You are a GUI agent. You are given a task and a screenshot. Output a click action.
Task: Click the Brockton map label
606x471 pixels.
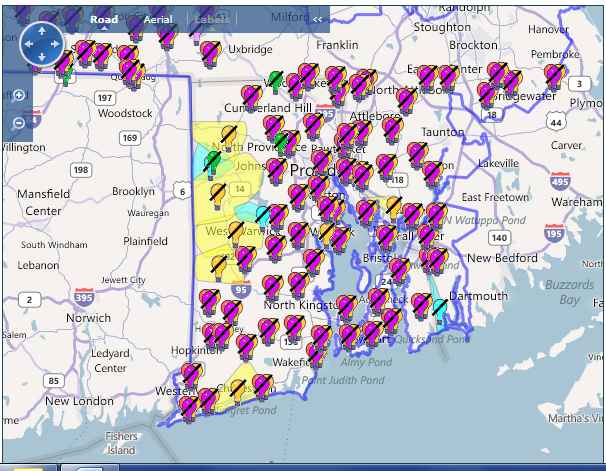473,45
